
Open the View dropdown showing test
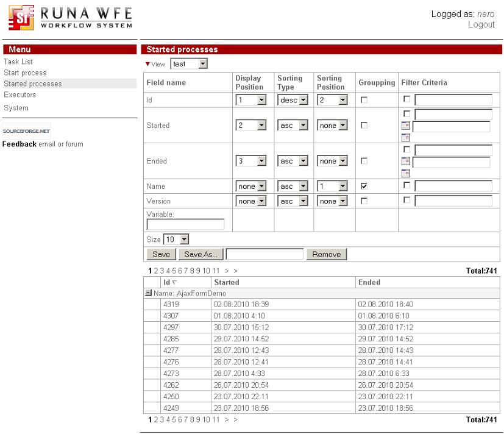tap(189, 63)
